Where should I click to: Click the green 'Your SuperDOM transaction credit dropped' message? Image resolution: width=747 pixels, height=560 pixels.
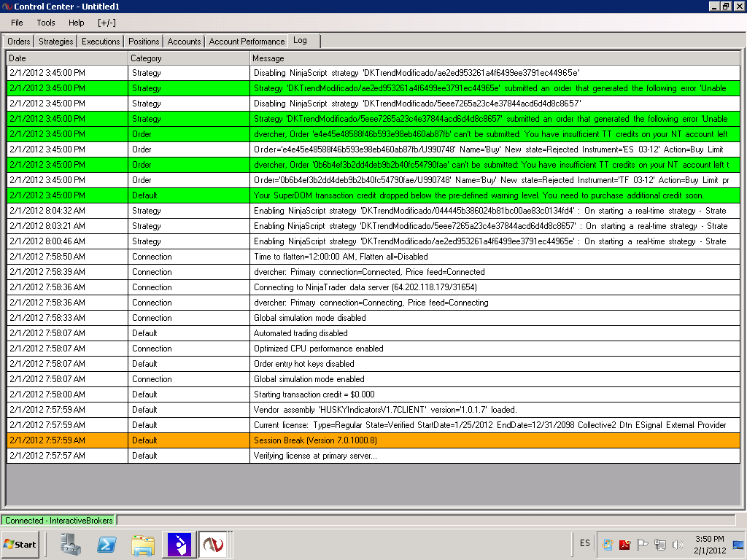tap(495, 195)
